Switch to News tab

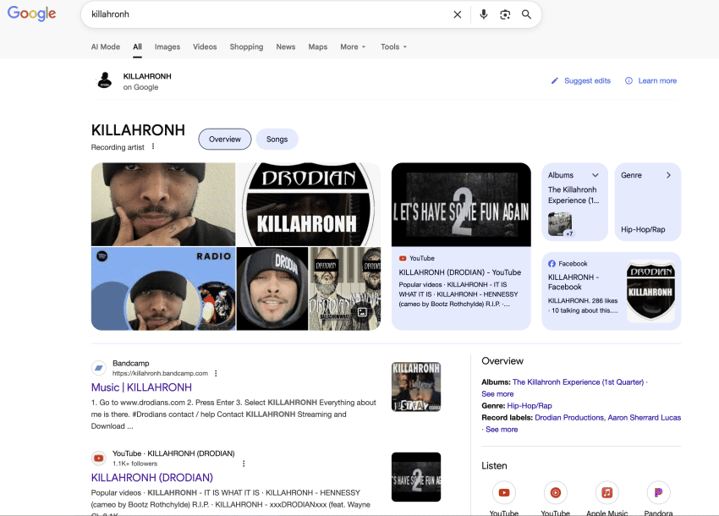coord(286,47)
